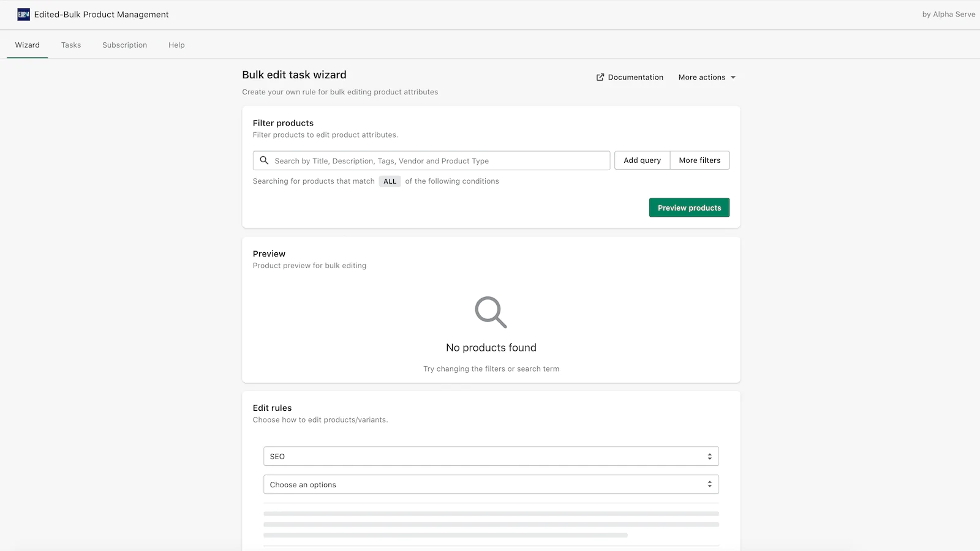This screenshot has height=551, width=980.
Task: Click the 'Choose an options' selector arrows
Action: (709, 485)
